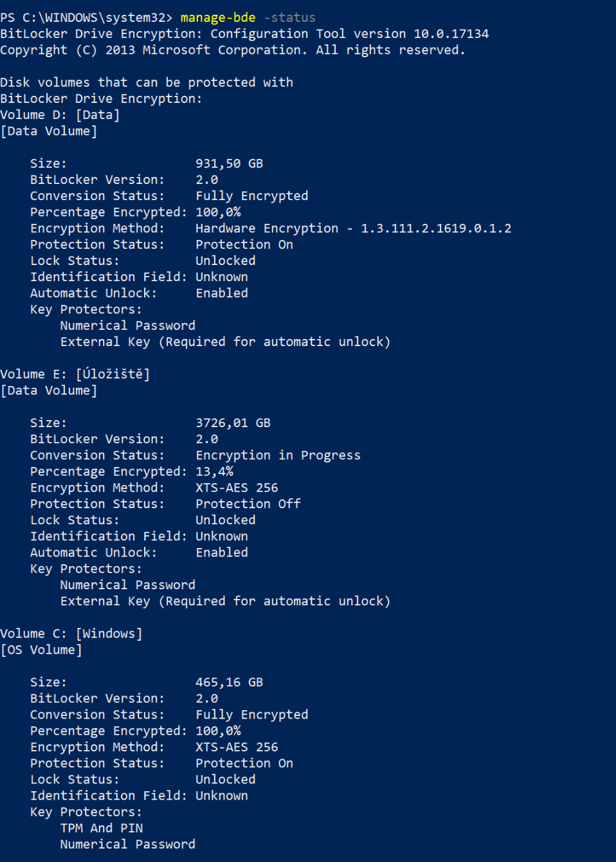616x862 pixels.
Task: Click the "-status" command parameter
Action: [289, 17]
